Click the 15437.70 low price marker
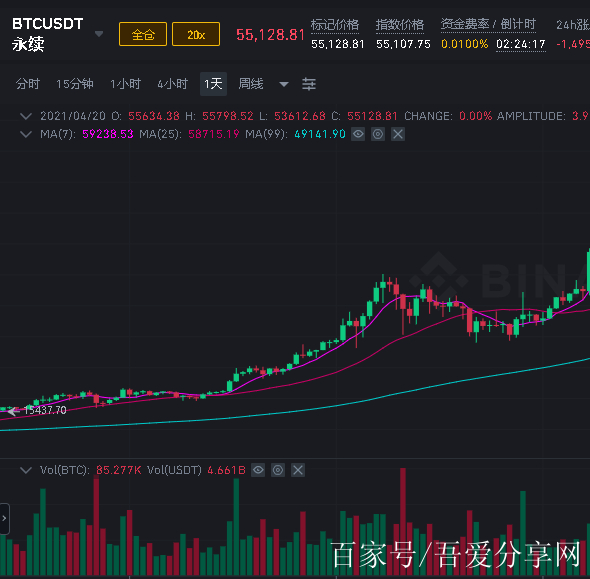This screenshot has width=590, height=579. tap(45, 410)
